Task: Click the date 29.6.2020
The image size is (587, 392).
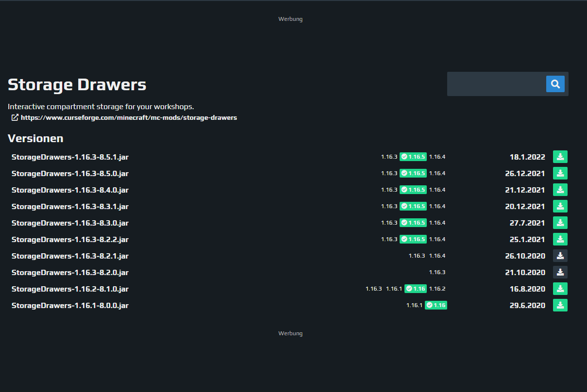Action: pos(527,305)
